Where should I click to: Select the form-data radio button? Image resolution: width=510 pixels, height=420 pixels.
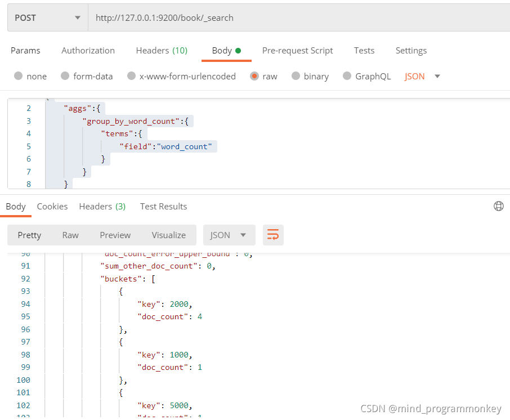pos(65,76)
